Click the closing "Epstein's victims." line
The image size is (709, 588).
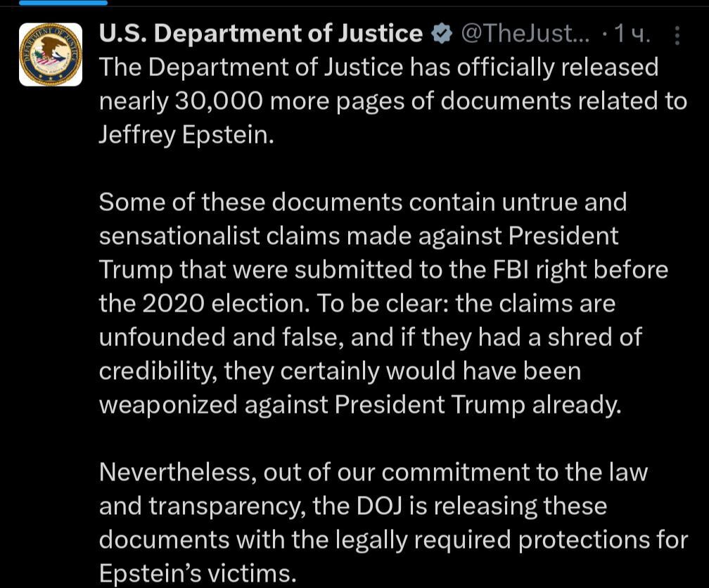point(197,574)
